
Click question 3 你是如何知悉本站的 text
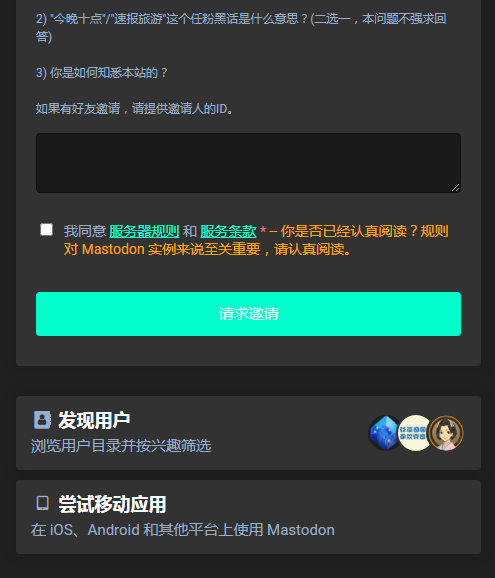pos(102,73)
